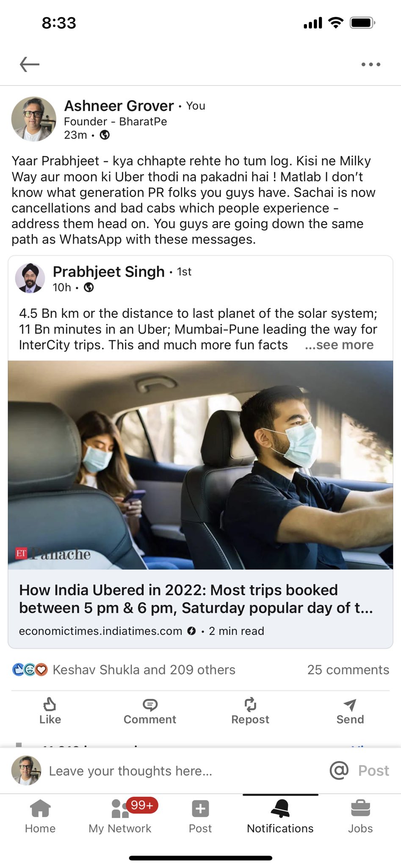Open Prabhjeet Singh's profile name
The height and width of the screenshot is (868, 401).
point(108,272)
